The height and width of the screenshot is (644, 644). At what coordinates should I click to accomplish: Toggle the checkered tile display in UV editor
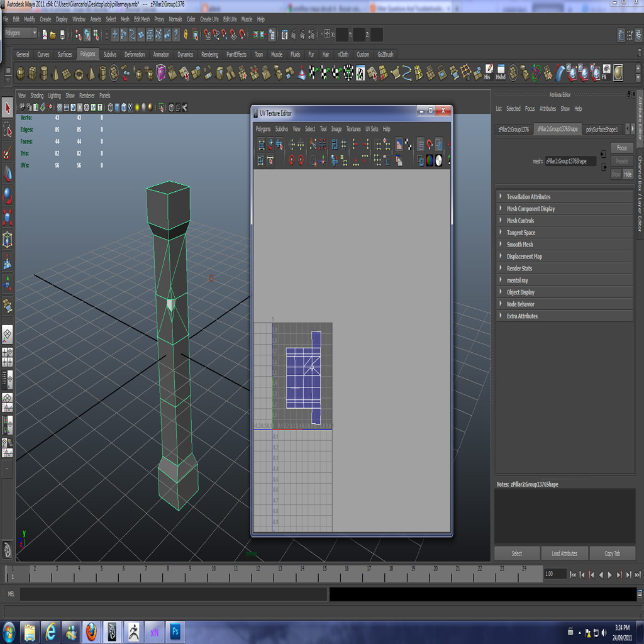tap(408, 145)
